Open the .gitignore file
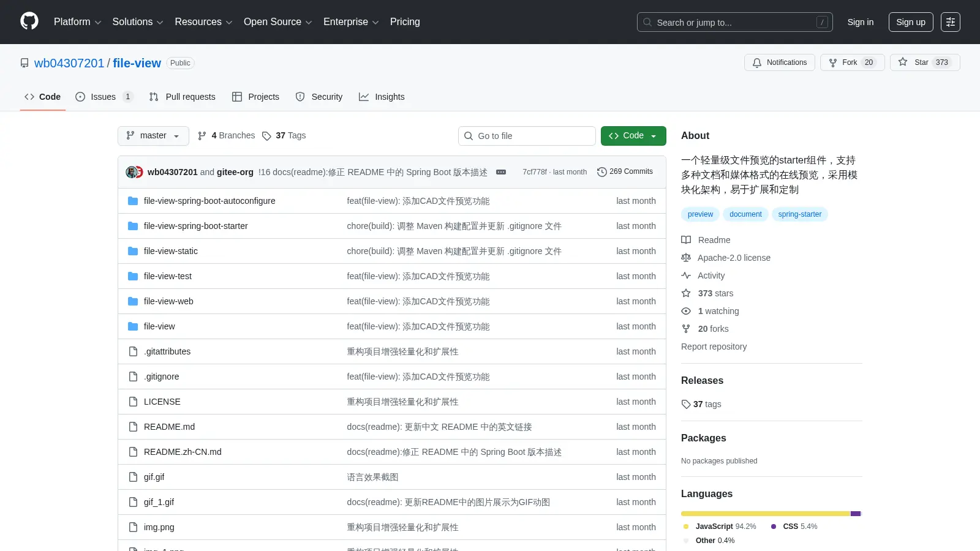The width and height of the screenshot is (980, 551). coord(162,377)
